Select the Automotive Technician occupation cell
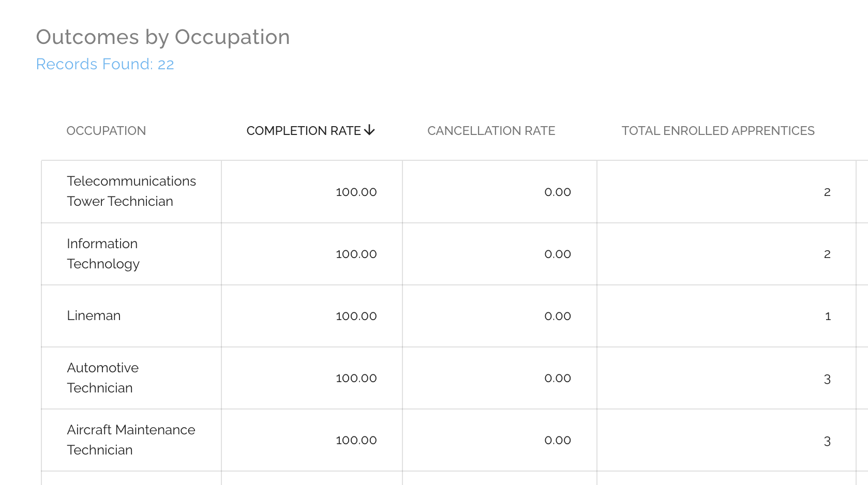868x485 pixels. click(x=102, y=378)
